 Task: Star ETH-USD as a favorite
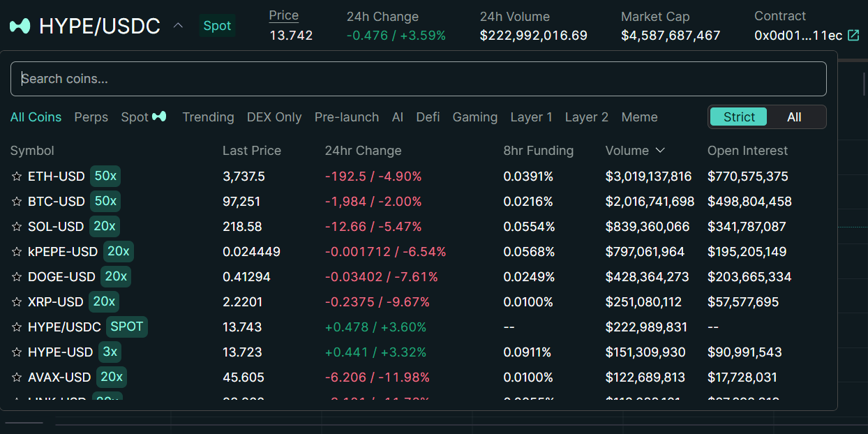[x=15, y=176]
